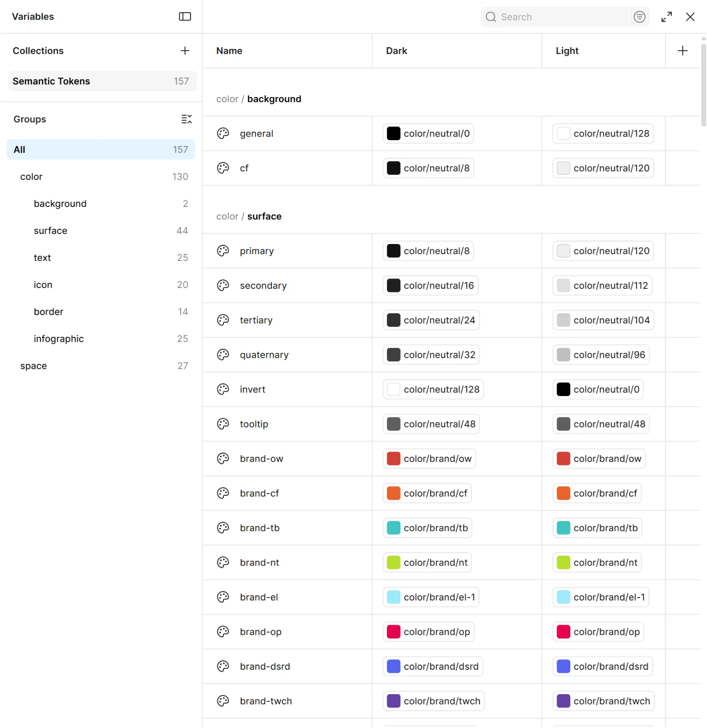Viewport: 707px width, 728px height.
Task: Add a new collection with plus icon
Action: [x=185, y=51]
